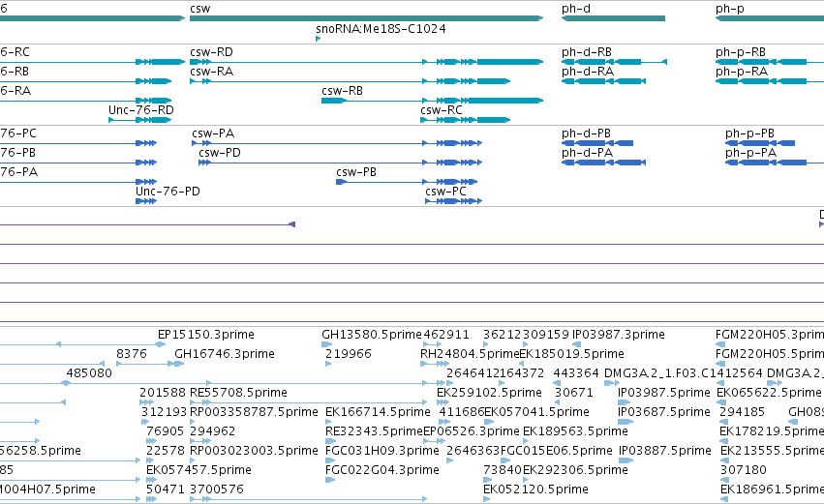Click the 30671 feature label
This screenshot has width=824, height=504.
[574, 393]
